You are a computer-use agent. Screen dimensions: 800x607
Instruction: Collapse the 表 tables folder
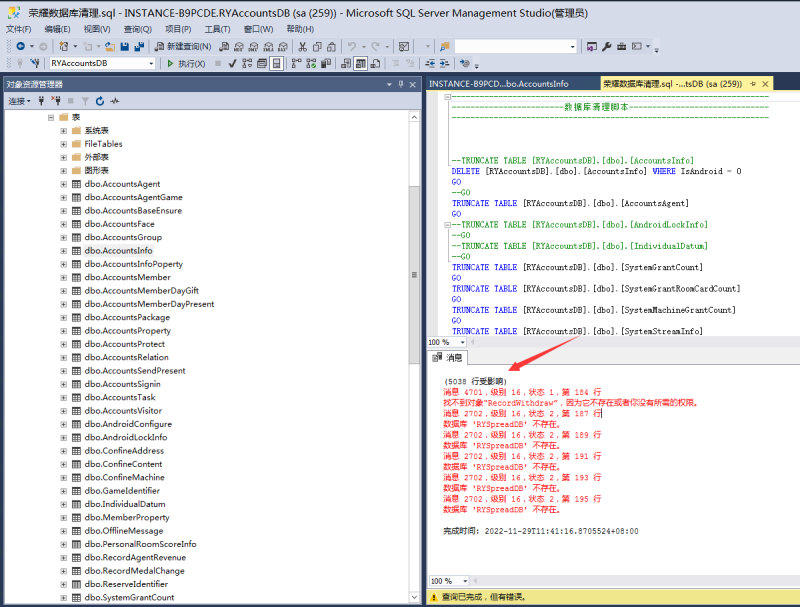click(51, 117)
